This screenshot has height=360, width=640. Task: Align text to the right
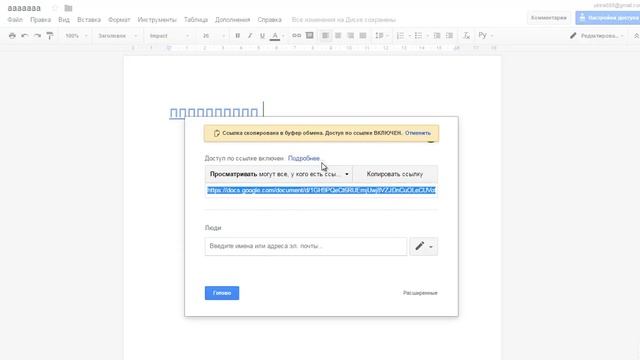point(350,36)
